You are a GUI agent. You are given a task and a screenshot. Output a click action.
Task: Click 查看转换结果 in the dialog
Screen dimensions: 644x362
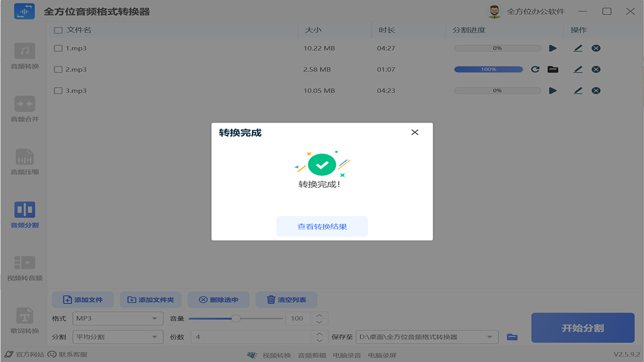tap(322, 226)
